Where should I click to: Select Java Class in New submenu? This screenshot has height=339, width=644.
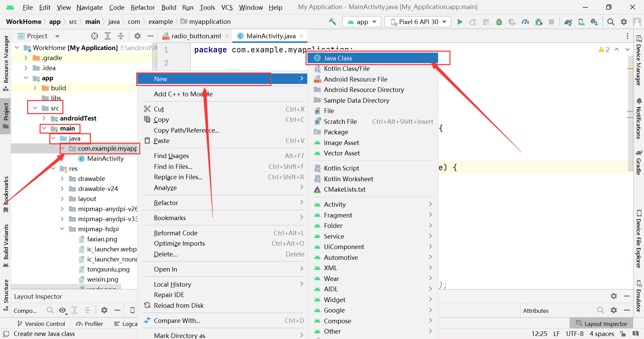(x=373, y=58)
